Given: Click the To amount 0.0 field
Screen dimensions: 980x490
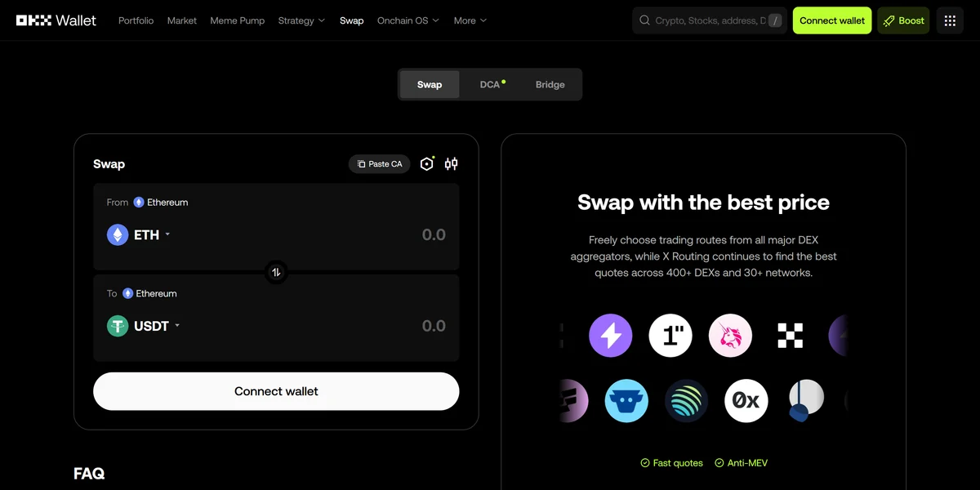Looking at the screenshot, I should click(434, 326).
